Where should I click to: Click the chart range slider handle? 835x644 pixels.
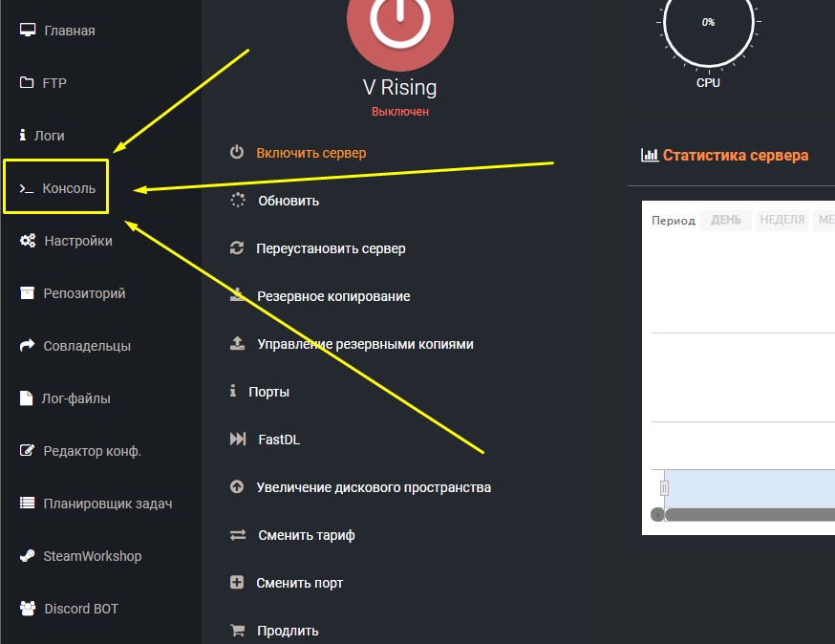[x=664, y=488]
